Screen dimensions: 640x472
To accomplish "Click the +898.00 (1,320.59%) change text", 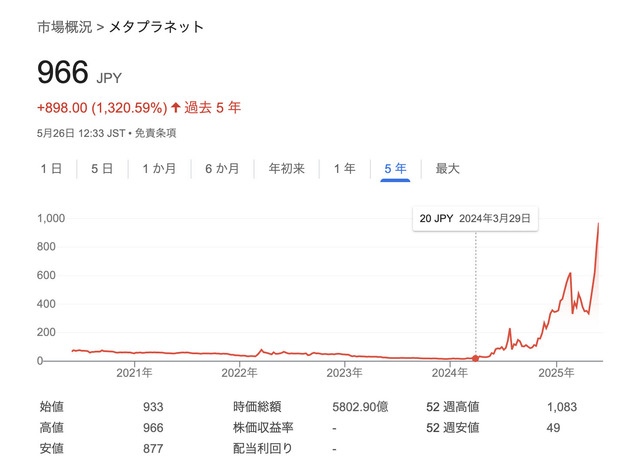I will 102,108.
